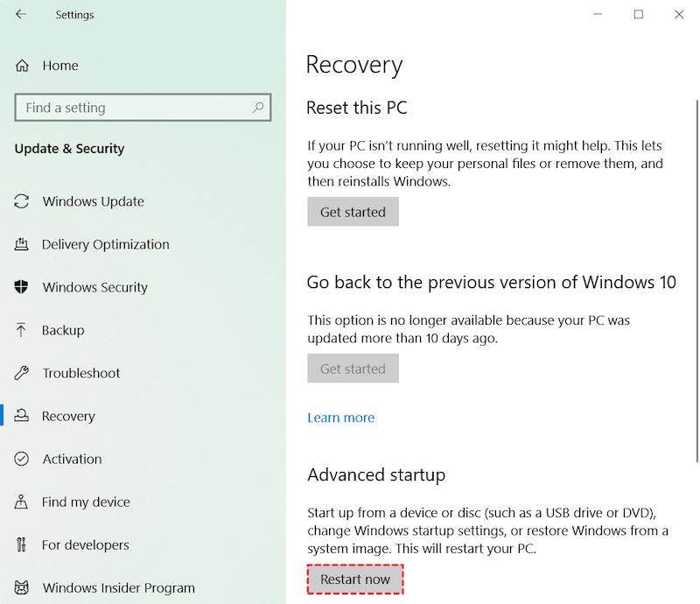Click the Troubleshoot wrench icon
700x604 pixels.
pos(21,373)
